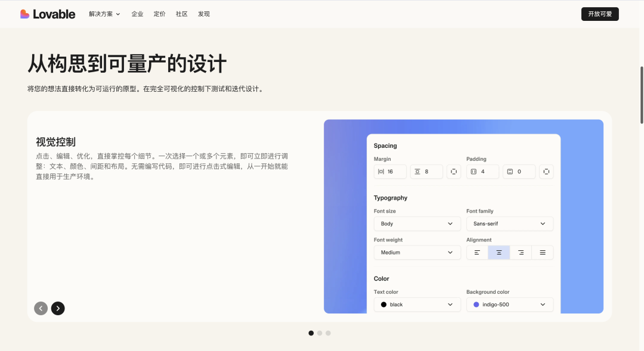
Task: Select right text alignment icon
Action: pyautogui.click(x=521, y=253)
